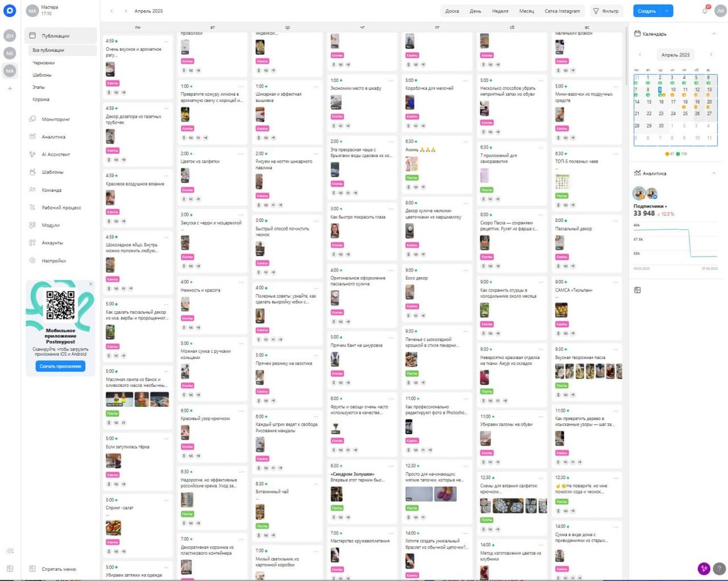Open three-dot menu of Цветок из салфетки post
This screenshot has width=728, height=581.
tap(241, 154)
